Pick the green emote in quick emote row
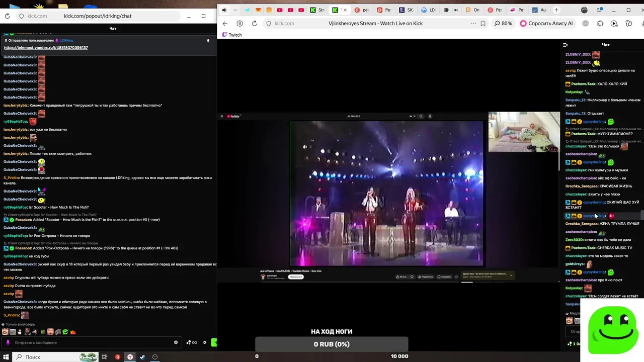Viewport: 644px width, 362px height. pos(65,332)
